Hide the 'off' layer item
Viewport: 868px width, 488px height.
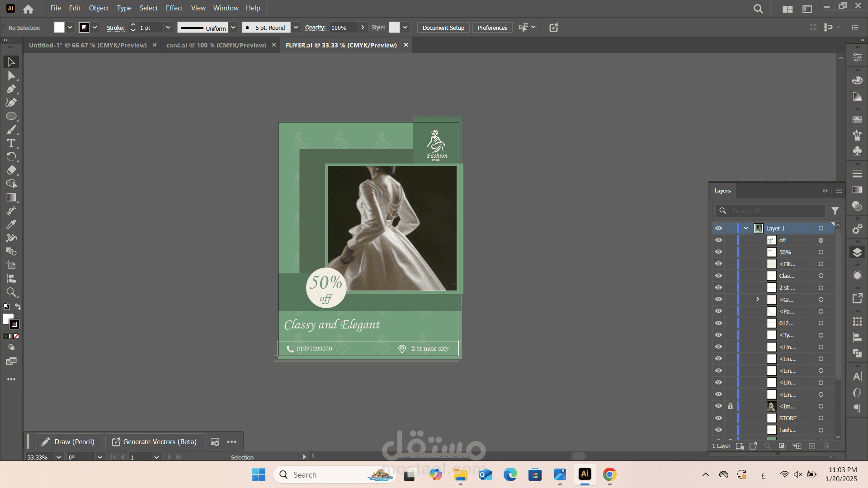pos(718,240)
